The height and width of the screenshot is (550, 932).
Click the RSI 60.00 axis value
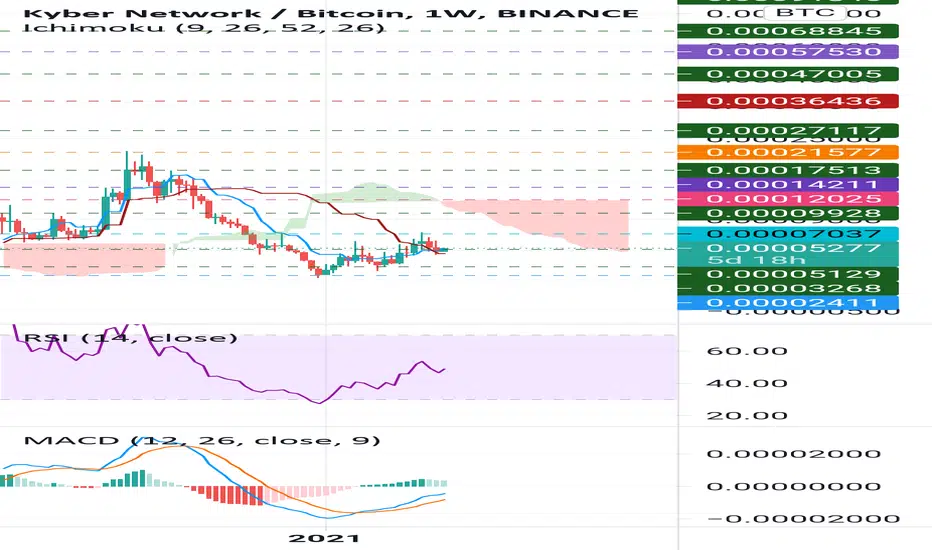click(x=747, y=351)
